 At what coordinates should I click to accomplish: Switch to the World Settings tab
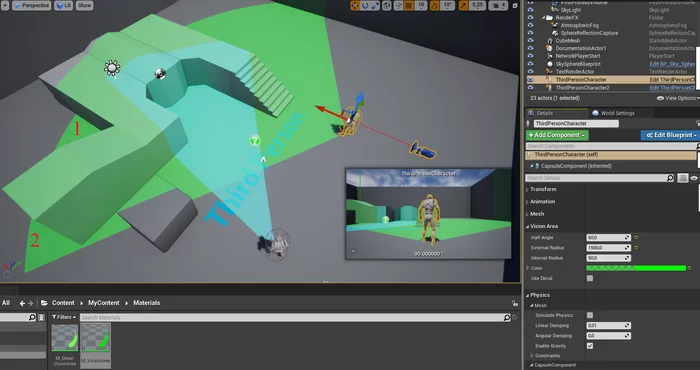[617, 113]
